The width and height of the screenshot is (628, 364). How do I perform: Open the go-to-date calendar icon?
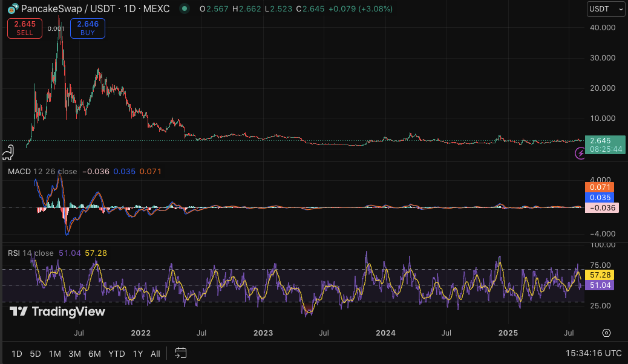point(180,353)
